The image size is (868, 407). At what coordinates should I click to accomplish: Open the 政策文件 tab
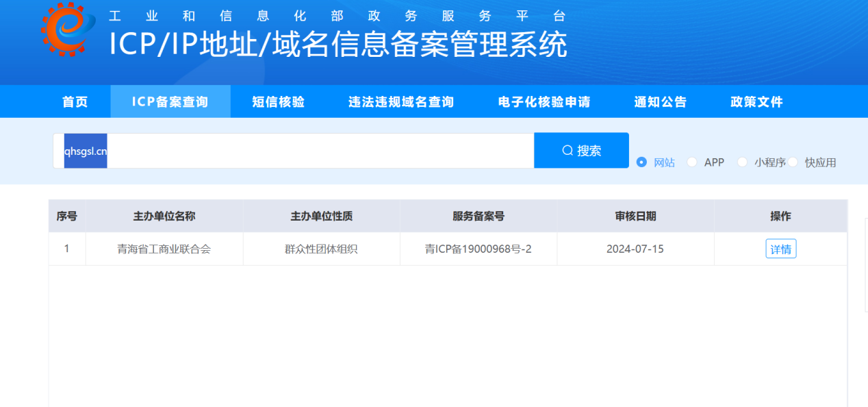point(756,102)
